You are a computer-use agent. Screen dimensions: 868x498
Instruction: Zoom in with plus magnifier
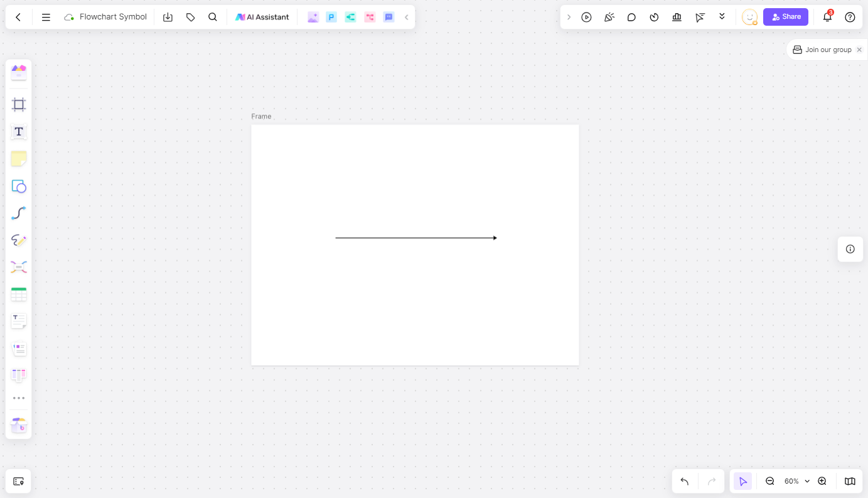822,481
